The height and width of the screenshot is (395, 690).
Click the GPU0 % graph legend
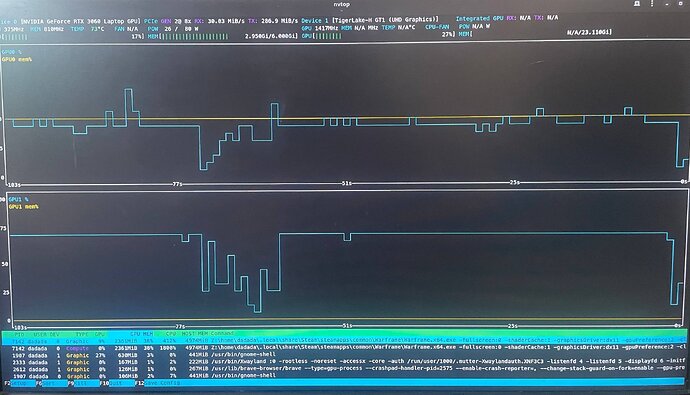(x=12, y=52)
